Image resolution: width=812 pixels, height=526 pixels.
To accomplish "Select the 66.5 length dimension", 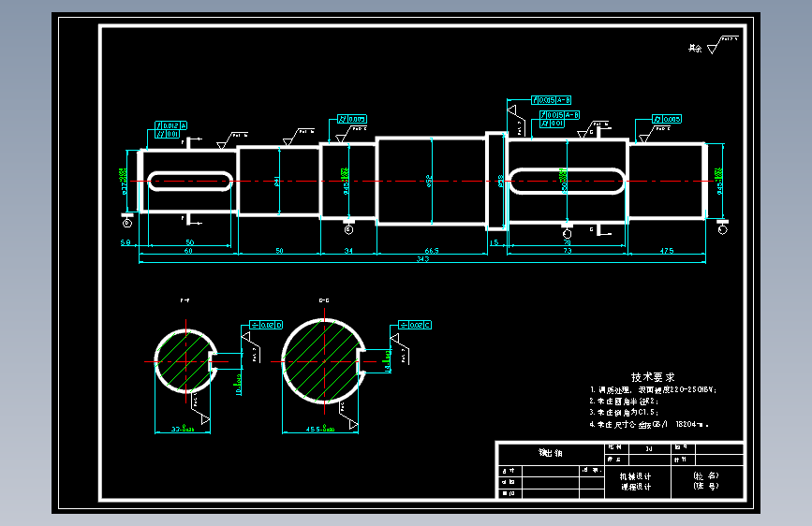I will [x=432, y=251].
